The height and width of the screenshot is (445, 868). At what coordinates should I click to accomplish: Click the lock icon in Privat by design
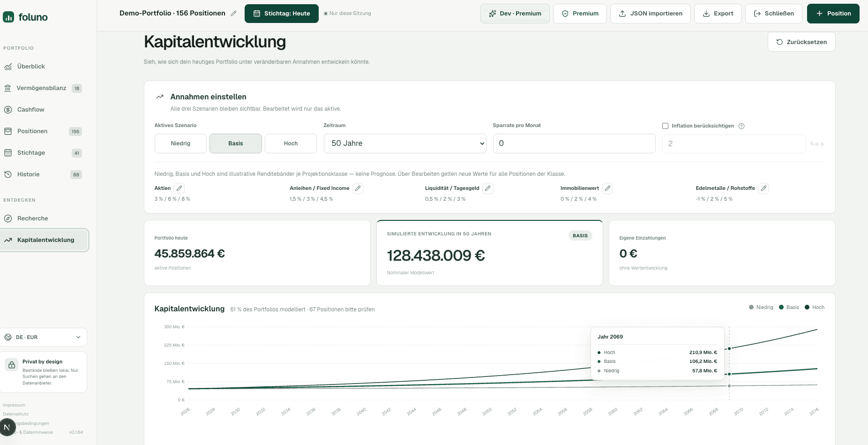[12, 365]
